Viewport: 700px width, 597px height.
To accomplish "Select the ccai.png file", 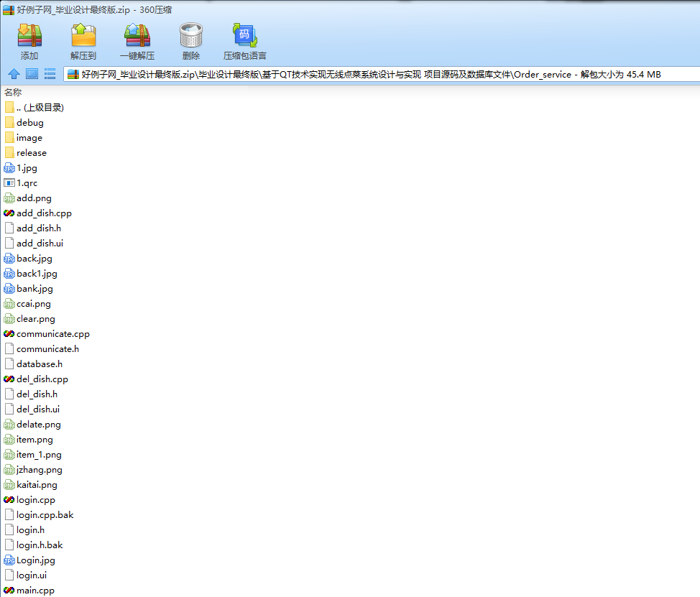I will pos(28,304).
